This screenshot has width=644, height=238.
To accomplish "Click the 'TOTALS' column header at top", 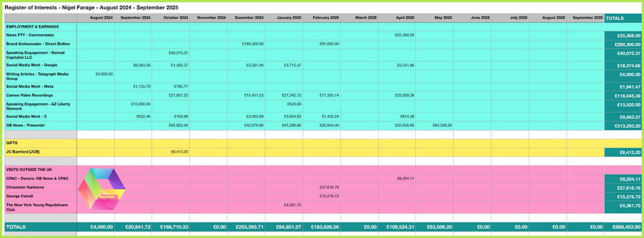I will click(614, 18).
